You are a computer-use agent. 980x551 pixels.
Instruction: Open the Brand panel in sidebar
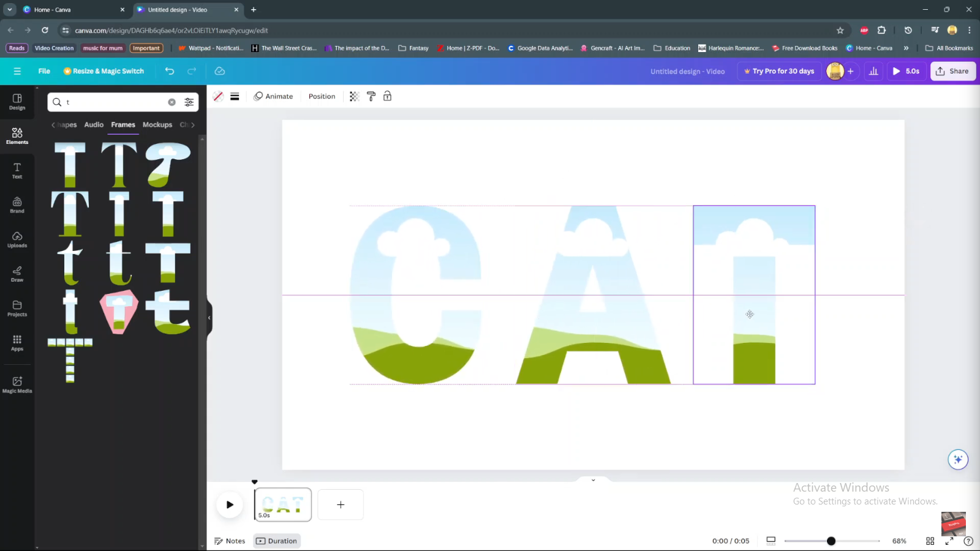(x=17, y=205)
